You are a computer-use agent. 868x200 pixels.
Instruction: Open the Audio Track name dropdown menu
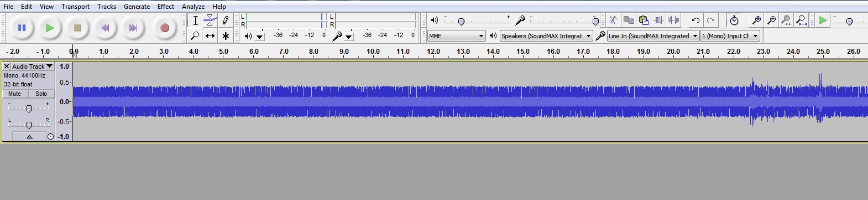32,66
